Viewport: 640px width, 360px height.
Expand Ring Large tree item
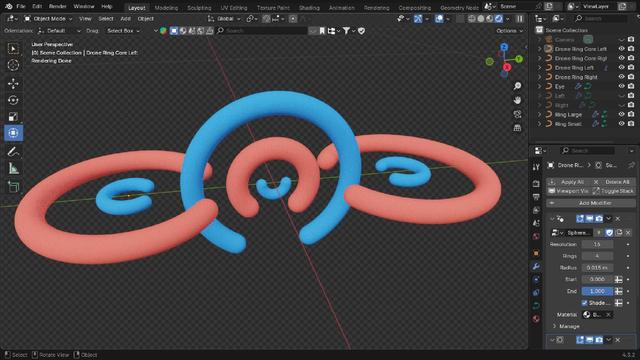tap(540, 115)
